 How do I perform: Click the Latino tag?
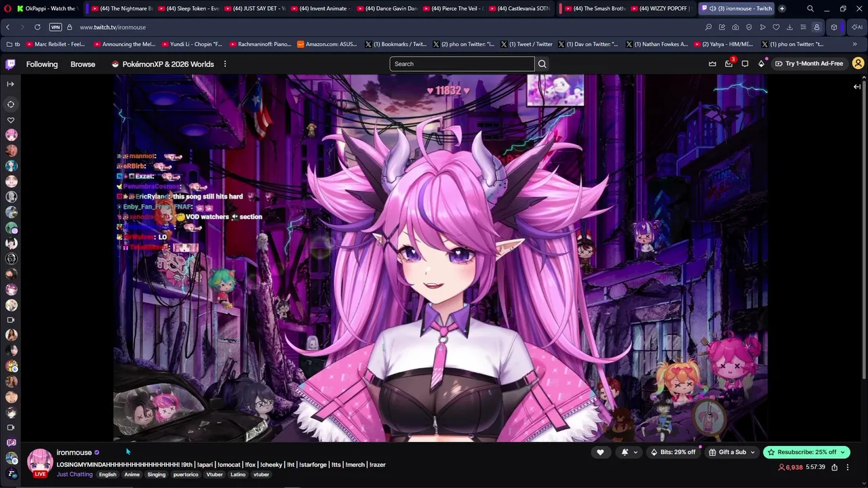(x=238, y=474)
